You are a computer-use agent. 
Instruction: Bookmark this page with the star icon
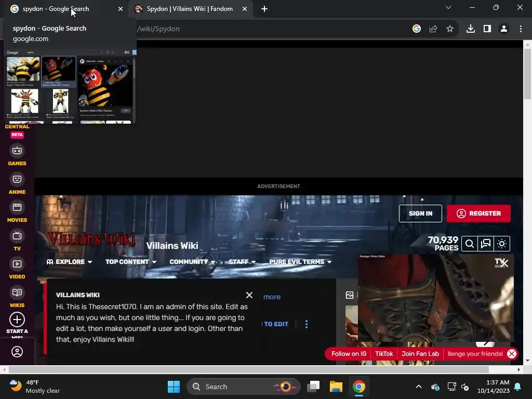(450, 29)
